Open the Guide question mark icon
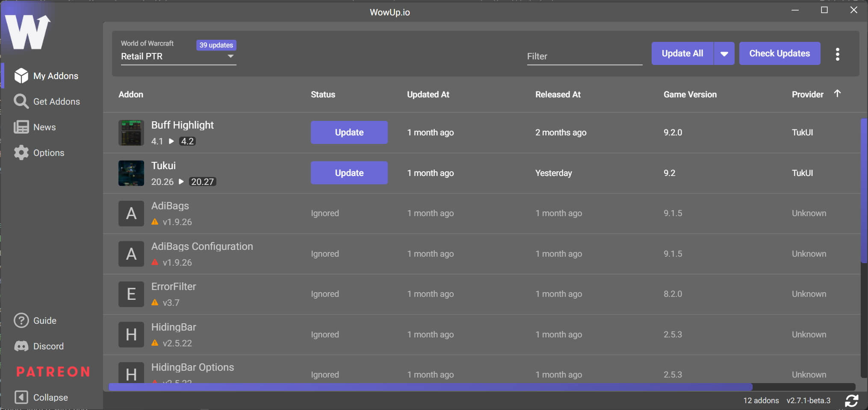 (x=21, y=320)
